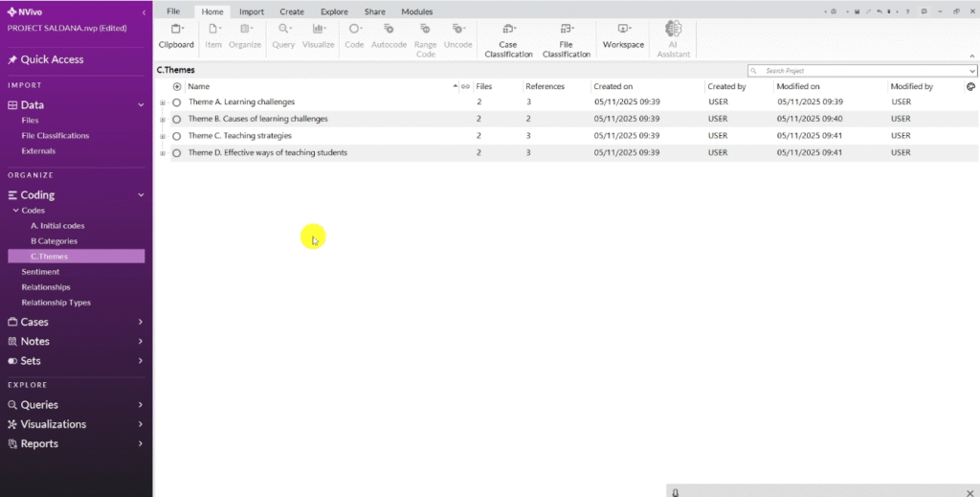The width and height of the screenshot is (980, 497).
Task: Open the Import ribbon tab
Action: pyautogui.click(x=252, y=11)
